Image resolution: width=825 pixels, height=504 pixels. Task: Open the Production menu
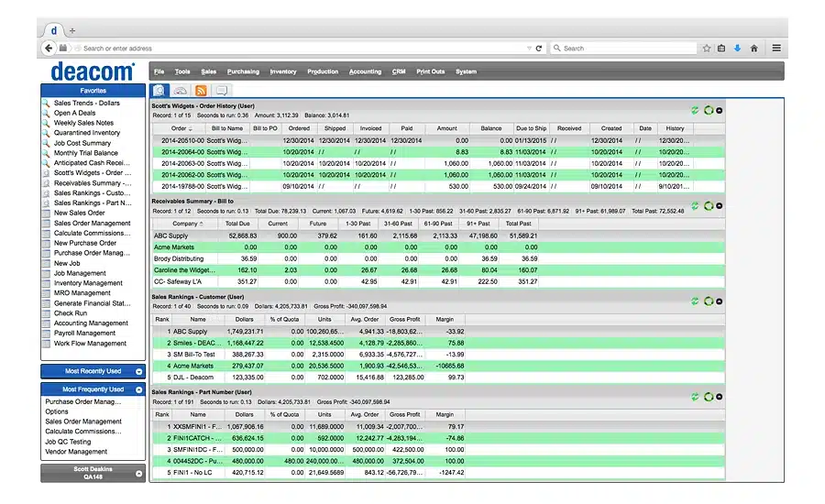[x=323, y=71]
